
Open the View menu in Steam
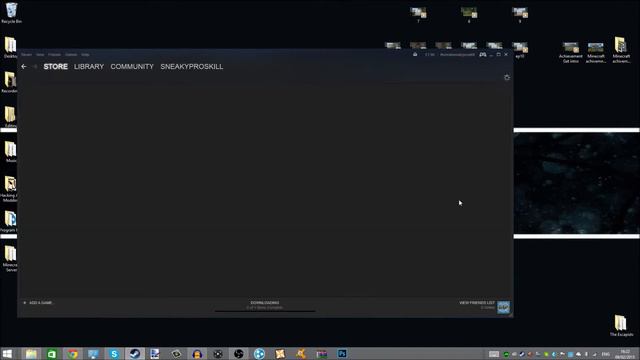(x=40, y=54)
